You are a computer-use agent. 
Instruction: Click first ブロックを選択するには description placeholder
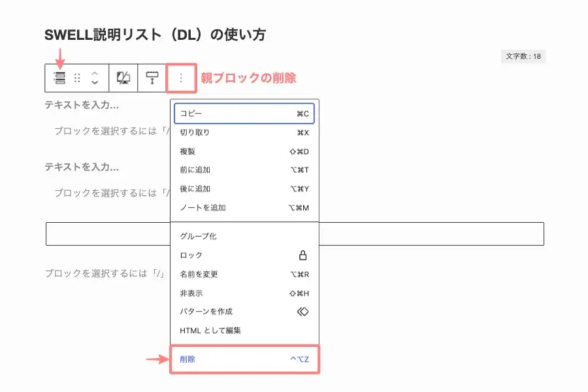click(x=112, y=131)
